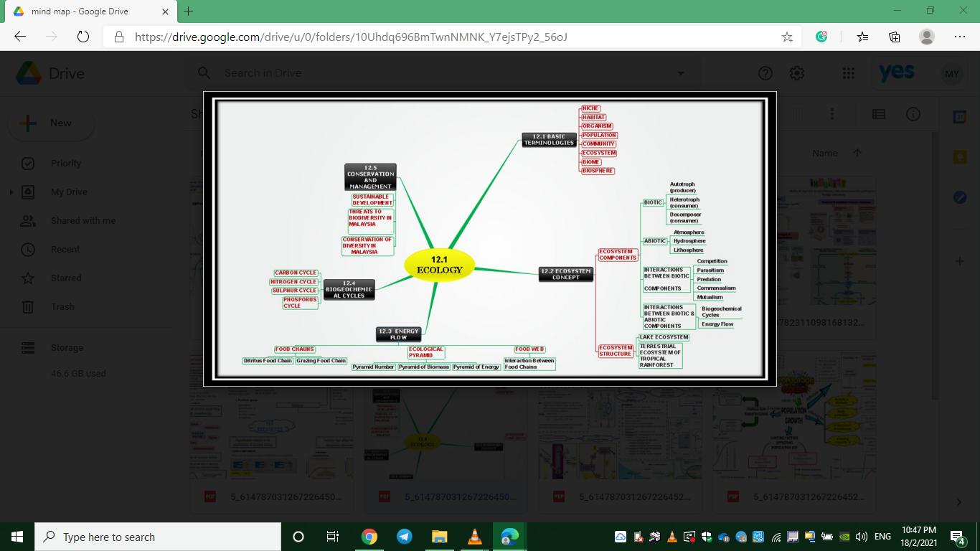Close the mind map browser tab
Screen dimensions: 980x551
pyautogui.click(x=165, y=11)
